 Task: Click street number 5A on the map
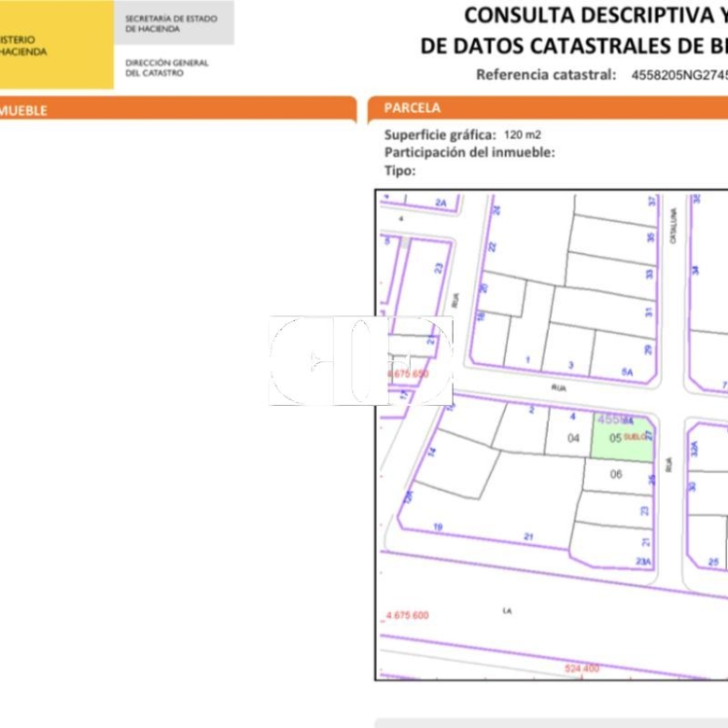pos(627,371)
